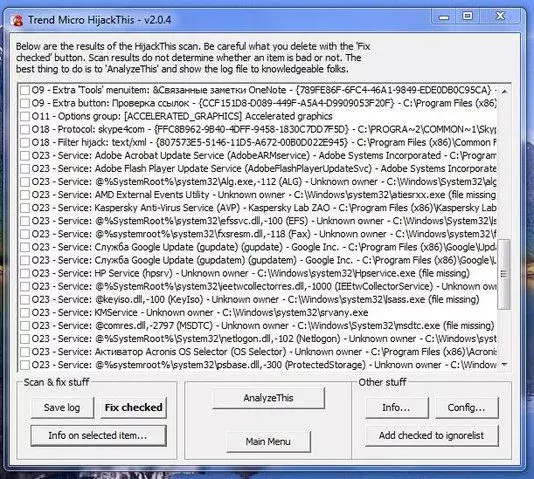This screenshot has height=479, width=534.
Task: Tick the Netlogon service checkbox
Action: (x=25, y=339)
